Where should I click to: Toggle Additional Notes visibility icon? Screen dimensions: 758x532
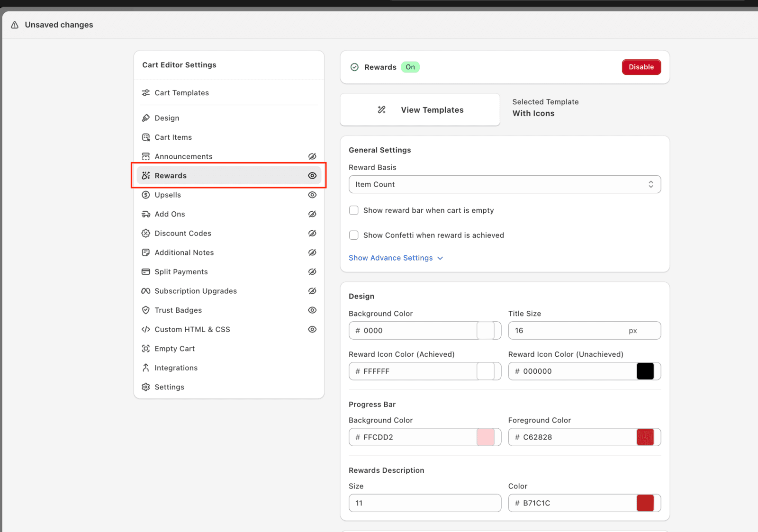pos(312,252)
